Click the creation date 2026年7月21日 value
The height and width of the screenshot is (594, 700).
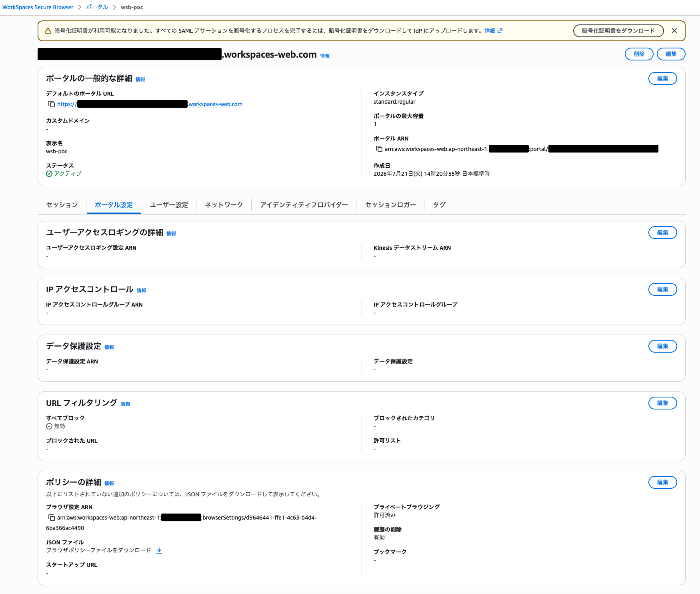coord(432,174)
